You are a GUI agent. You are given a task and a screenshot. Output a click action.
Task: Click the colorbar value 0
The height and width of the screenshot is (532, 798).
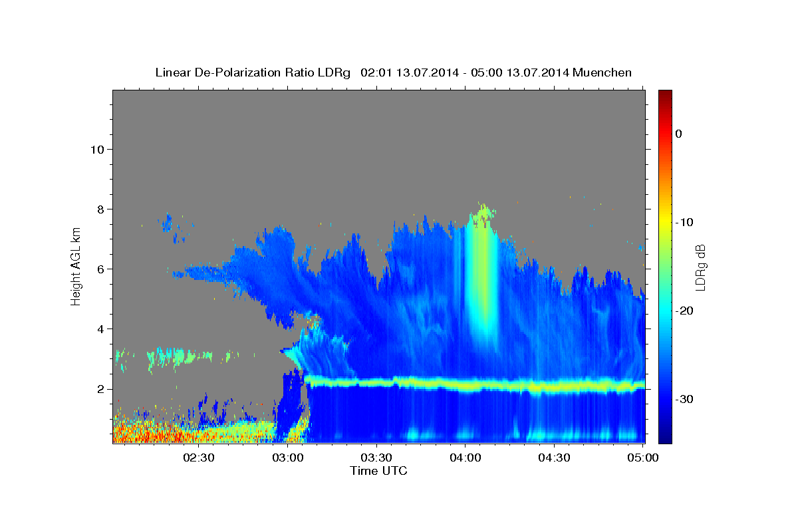coord(679,134)
